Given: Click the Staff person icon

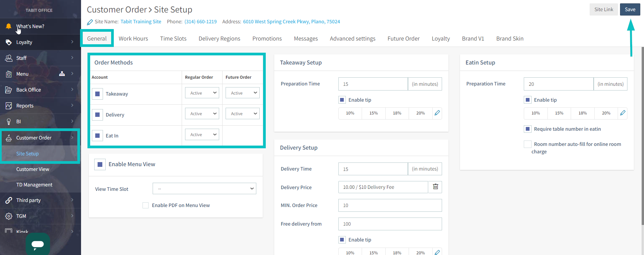Looking at the screenshot, I should [x=8, y=58].
